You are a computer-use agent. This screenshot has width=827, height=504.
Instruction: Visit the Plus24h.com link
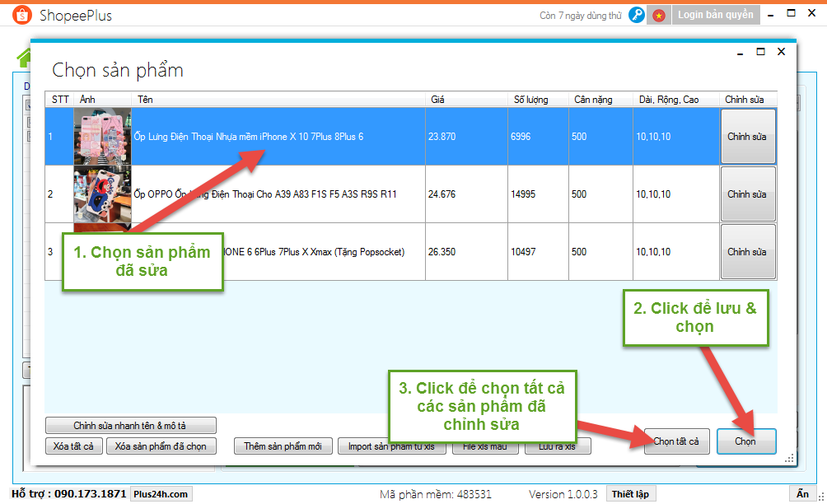tap(160, 494)
